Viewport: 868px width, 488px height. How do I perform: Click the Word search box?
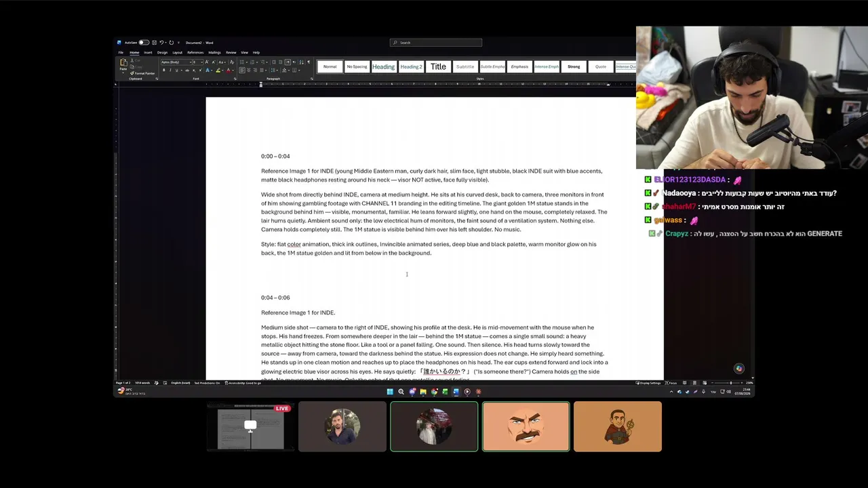436,43
